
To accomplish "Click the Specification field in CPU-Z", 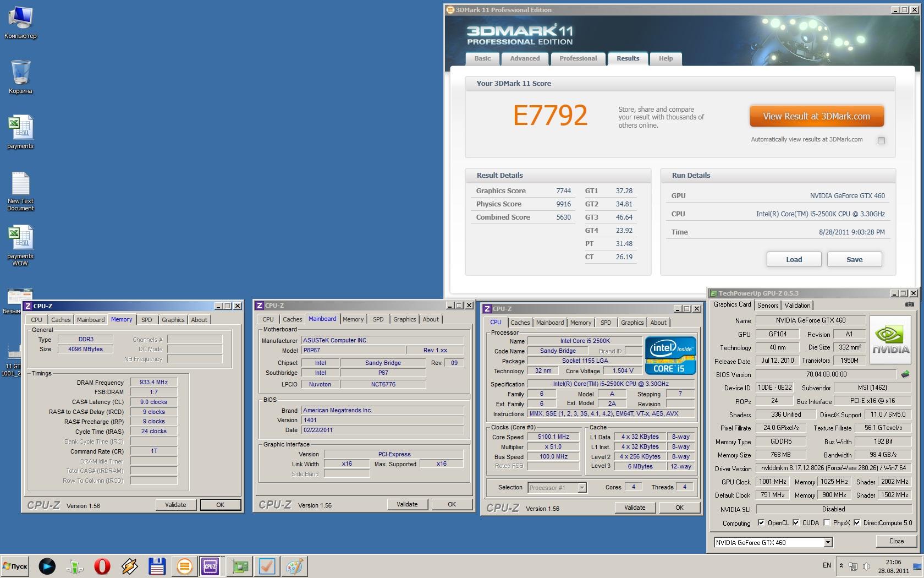I will pyautogui.click(x=610, y=384).
